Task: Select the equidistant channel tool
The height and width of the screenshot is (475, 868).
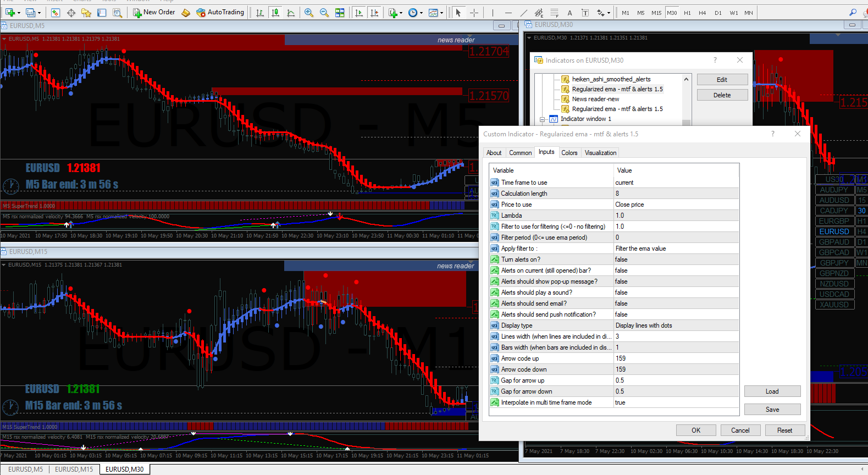Action: pyautogui.click(x=539, y=13)
